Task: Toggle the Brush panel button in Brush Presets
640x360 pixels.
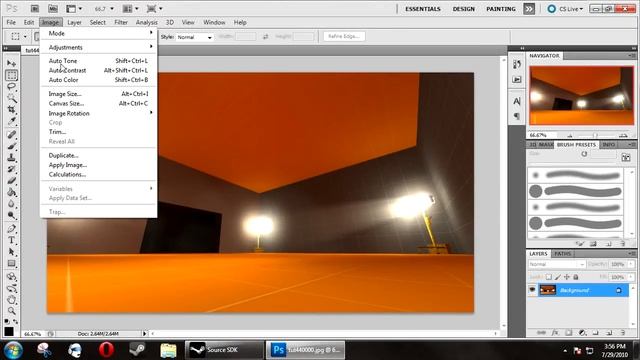Action: coord(626,157)
